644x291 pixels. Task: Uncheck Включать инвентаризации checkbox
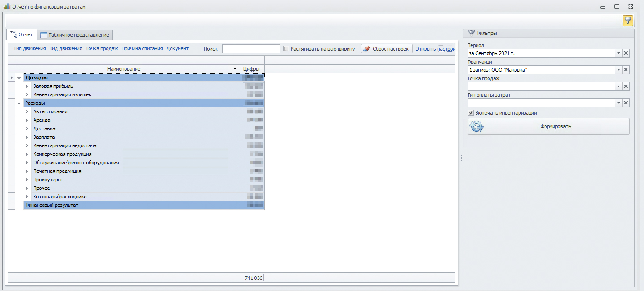click(471, 113)
